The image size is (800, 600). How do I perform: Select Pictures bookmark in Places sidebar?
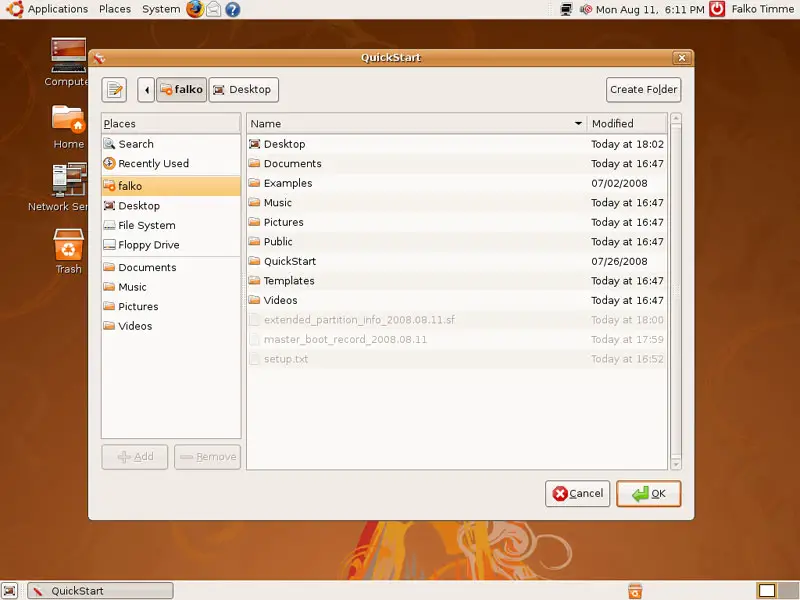(171, 306)
